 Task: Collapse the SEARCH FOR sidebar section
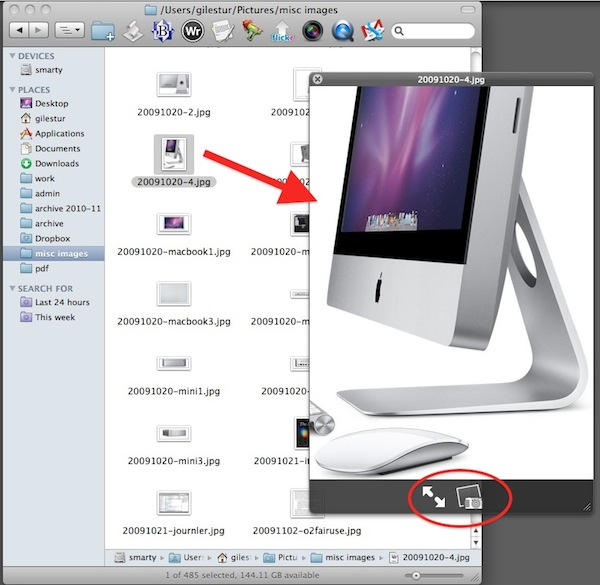tap(12, 288)
